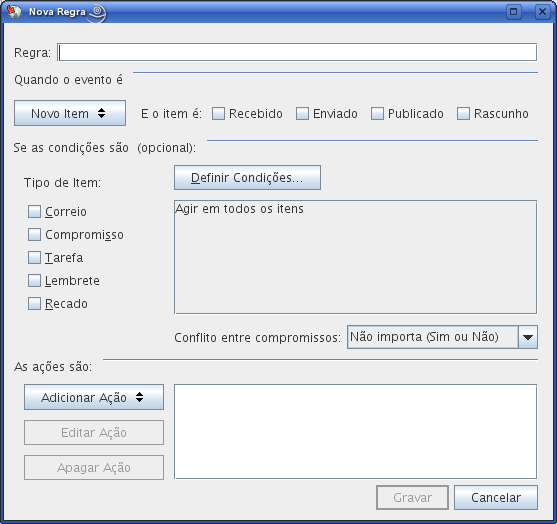The image size is (557, 524).
Task: Check the Recebido checkbox
Action: click(x=218, y=114)
